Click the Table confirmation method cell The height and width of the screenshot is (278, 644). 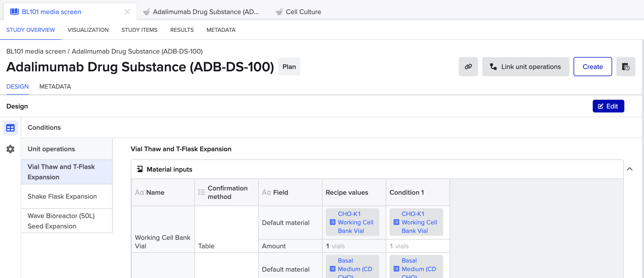pos(226,229)
